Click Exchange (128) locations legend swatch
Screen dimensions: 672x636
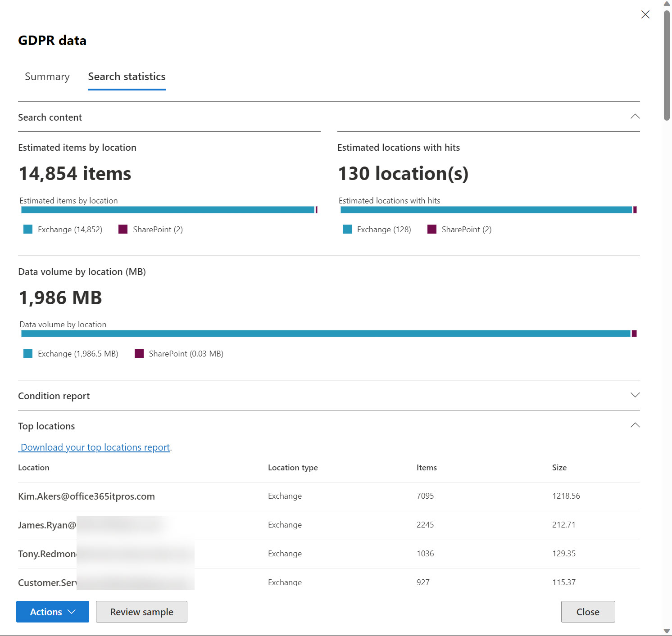(x=347, y=230)
